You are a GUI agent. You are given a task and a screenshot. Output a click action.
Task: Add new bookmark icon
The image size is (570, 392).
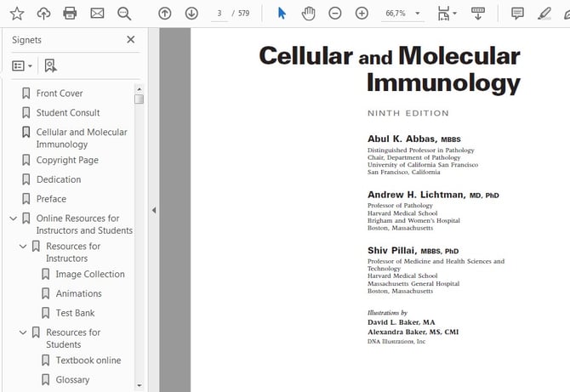pyautogui.click(x=50, y=65)
